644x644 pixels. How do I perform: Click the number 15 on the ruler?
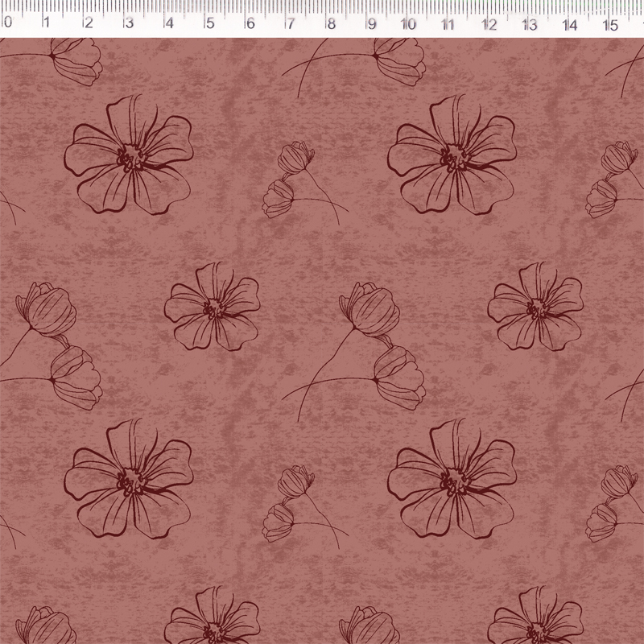click(610, 24)
